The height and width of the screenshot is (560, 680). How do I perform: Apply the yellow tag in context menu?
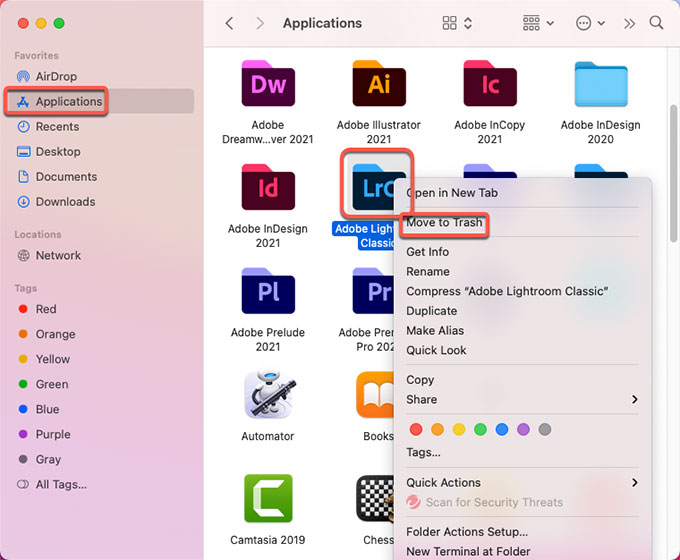(x=459, y=429)
